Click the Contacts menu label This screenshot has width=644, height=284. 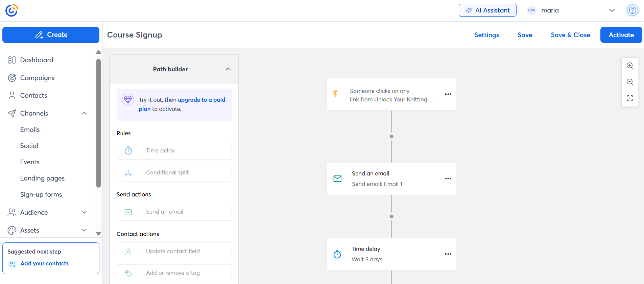point(33,95)
